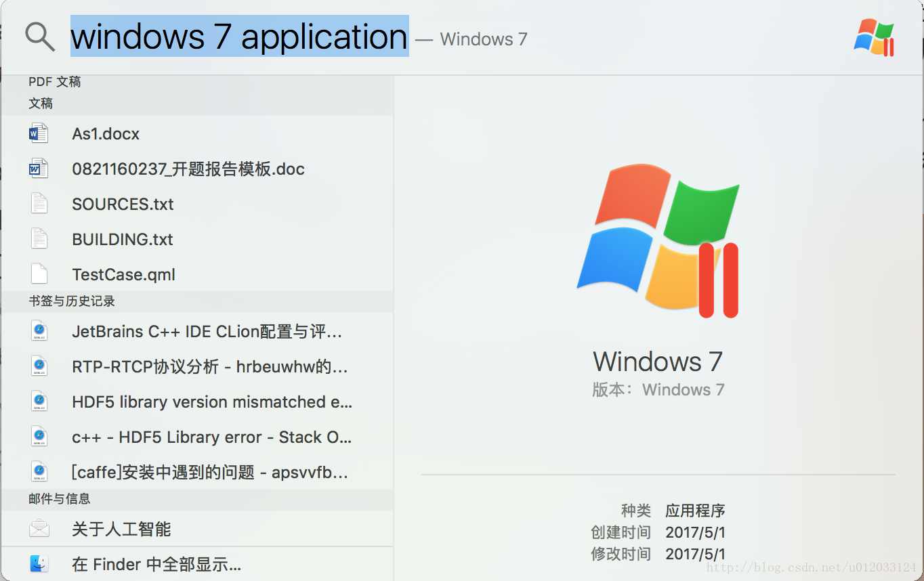The width and height of the screenshot is (924, 581).
Task: Click the '— Windows 7' completion hint in search bar
Action: [471, 39]
